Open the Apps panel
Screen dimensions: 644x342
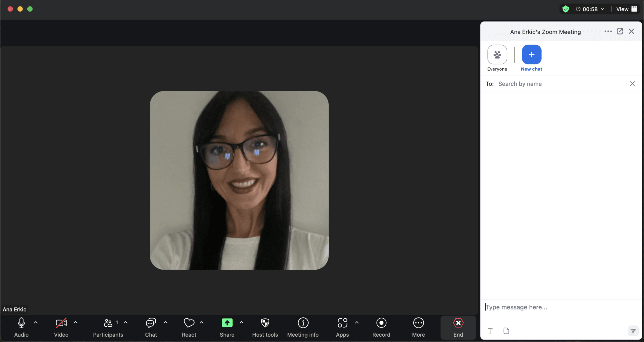[342, 327]
